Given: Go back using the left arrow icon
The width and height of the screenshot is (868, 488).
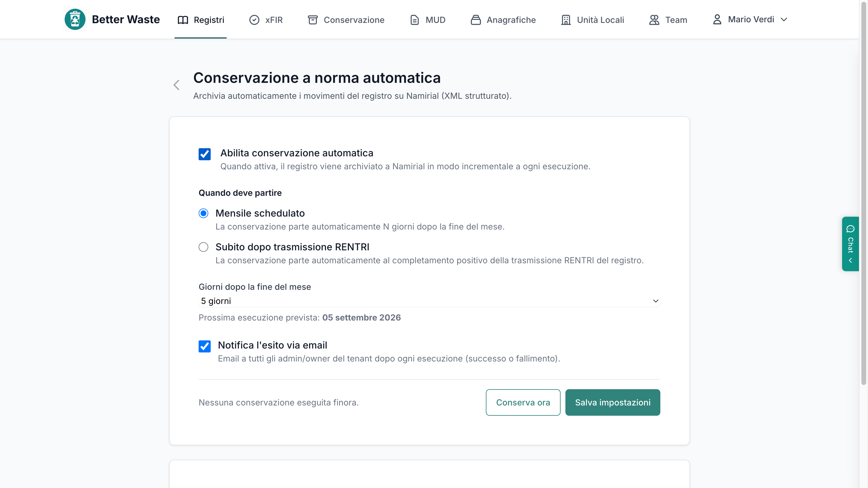Looking at the screenshot, I should click(176, 85).
